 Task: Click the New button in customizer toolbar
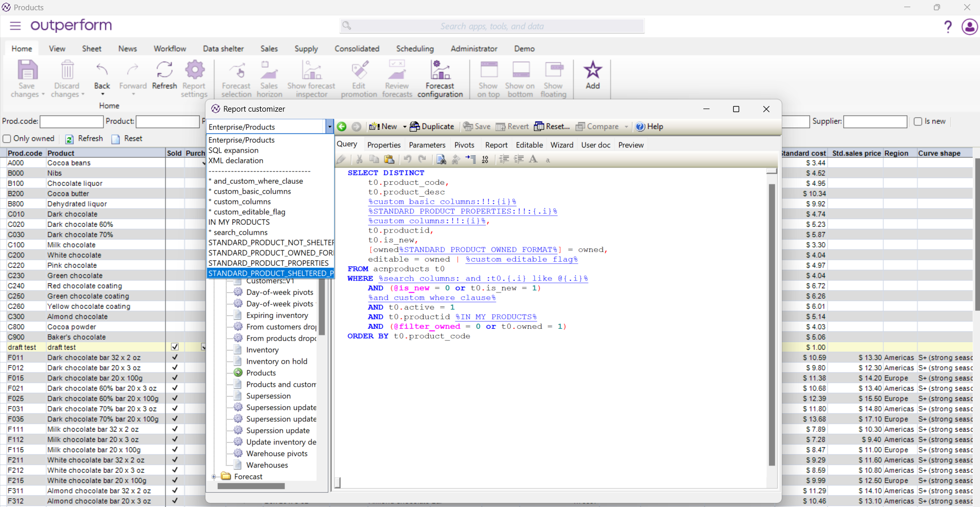(x=383, y=126)
